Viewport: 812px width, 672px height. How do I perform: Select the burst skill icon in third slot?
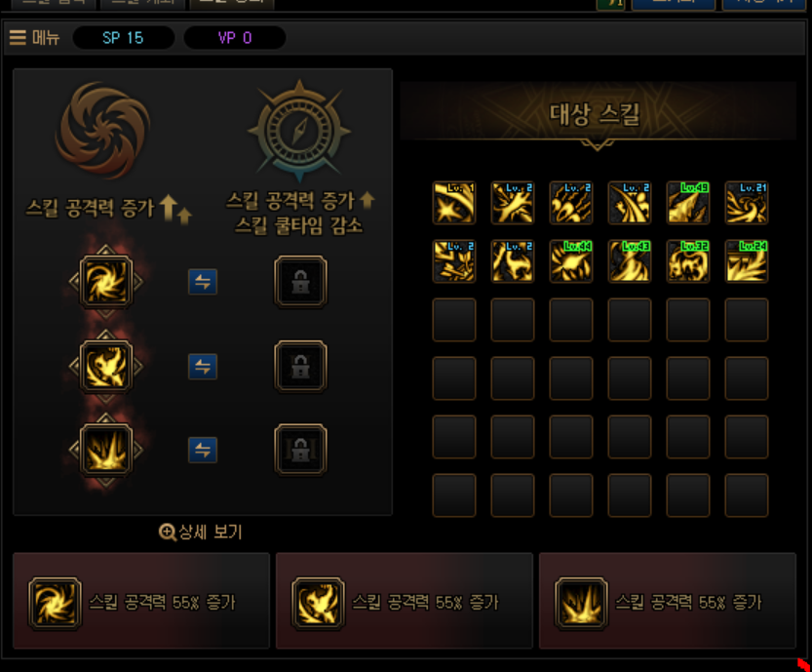[x=106, y=450]
